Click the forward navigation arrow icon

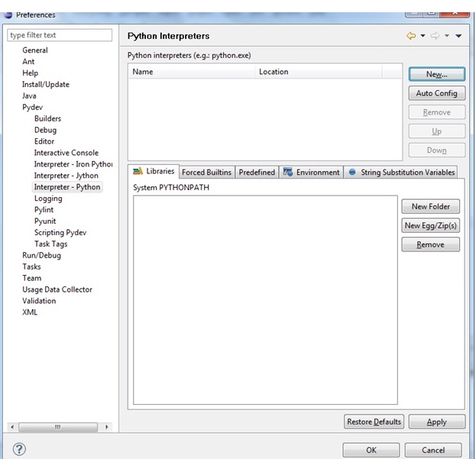click(435, 36)
